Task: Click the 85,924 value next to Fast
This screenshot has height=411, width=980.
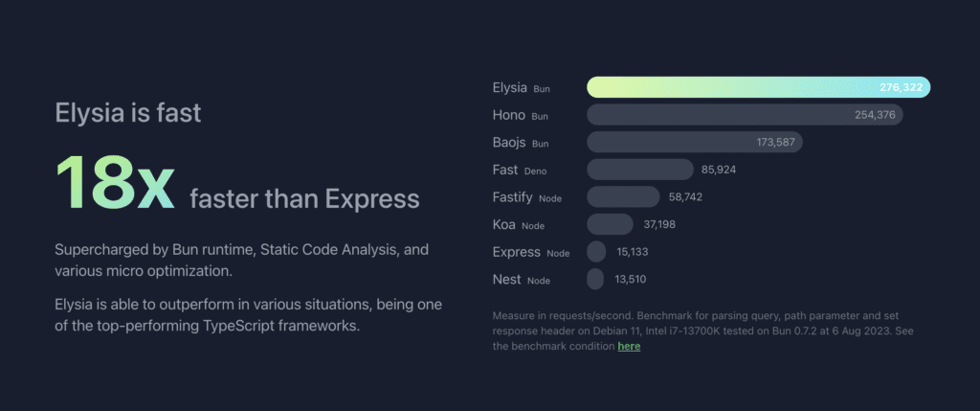Action: 719,170
